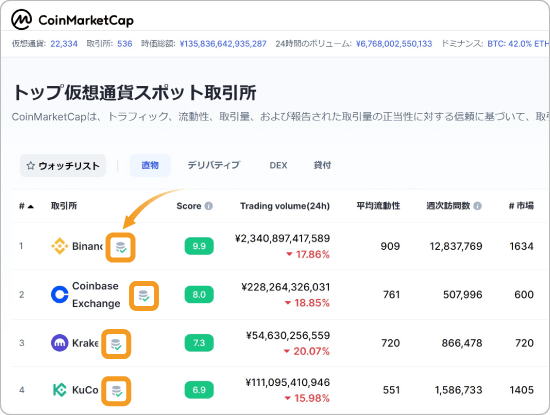Click the Kraken exchange logo
Image resolution: width=550 pixels, height=415 pixels.
60,343
